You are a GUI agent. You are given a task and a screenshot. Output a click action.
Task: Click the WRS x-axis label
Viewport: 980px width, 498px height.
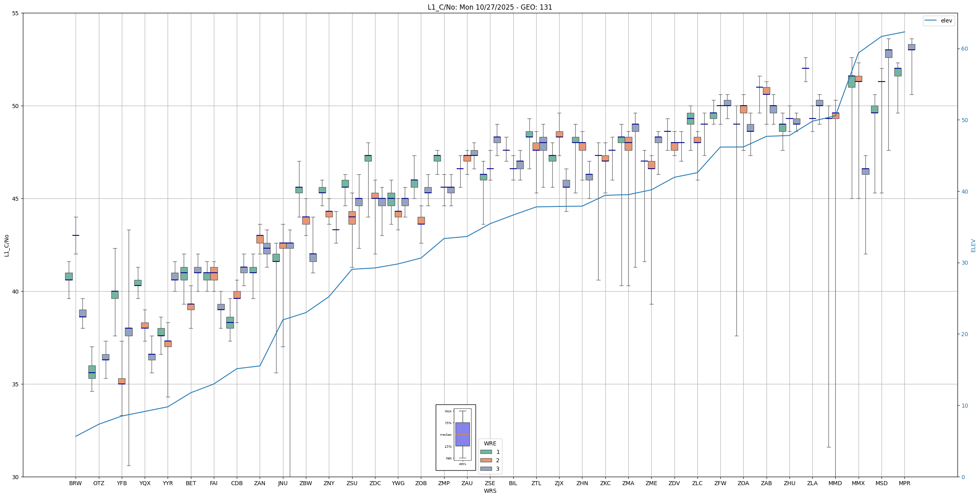click(x=490, y=491)
